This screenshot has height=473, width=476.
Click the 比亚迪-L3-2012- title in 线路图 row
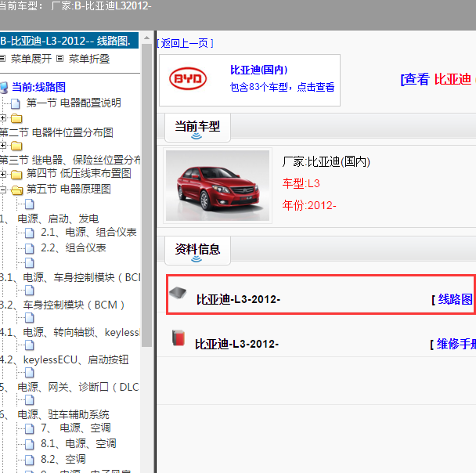point(238,299)
